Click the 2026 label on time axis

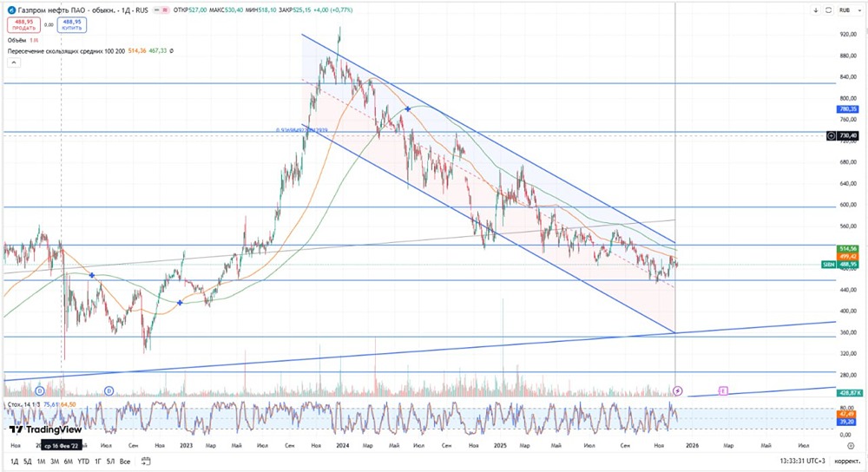(x=692, y=445)
